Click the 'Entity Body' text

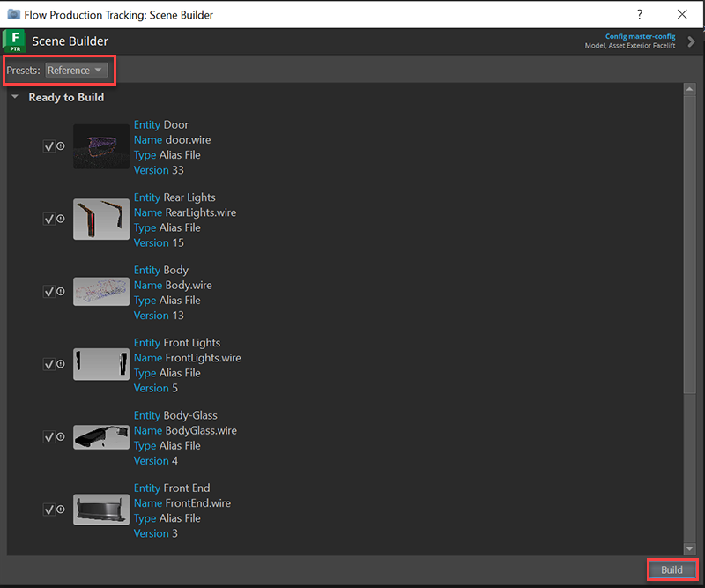point(161,270)
